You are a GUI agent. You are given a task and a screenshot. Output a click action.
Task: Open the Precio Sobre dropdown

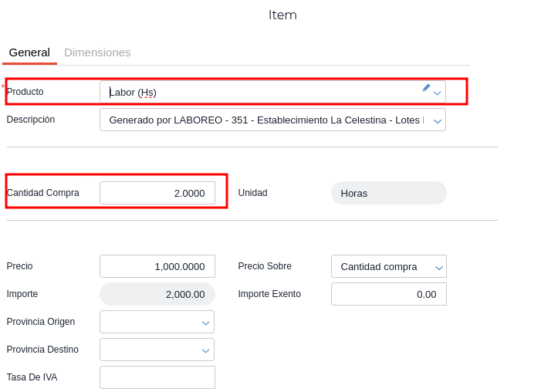(x=438, y=267)
